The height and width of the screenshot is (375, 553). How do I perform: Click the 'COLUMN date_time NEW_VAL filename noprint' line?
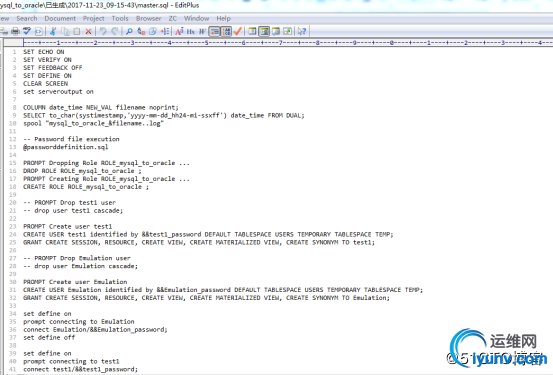(101, 107)
